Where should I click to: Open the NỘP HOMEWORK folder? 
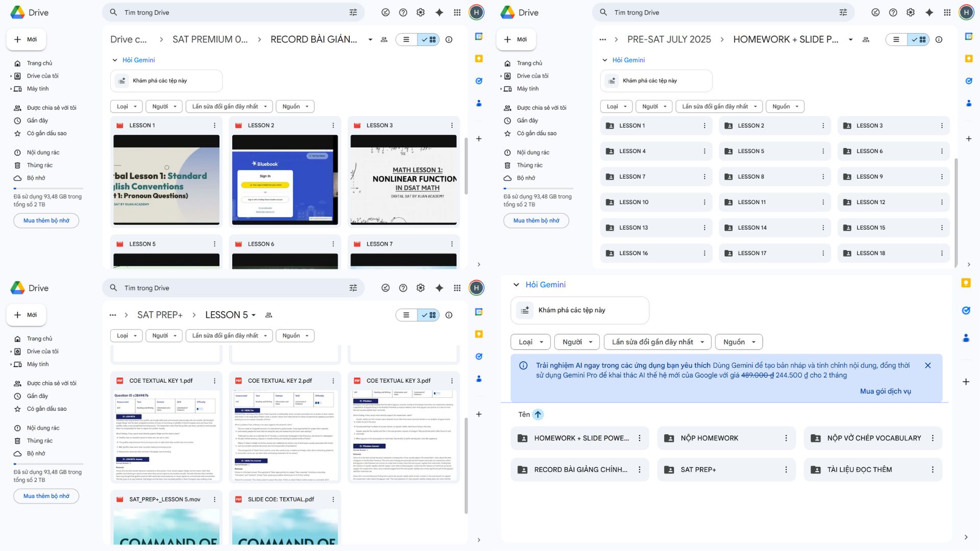(x=709, y=438)
